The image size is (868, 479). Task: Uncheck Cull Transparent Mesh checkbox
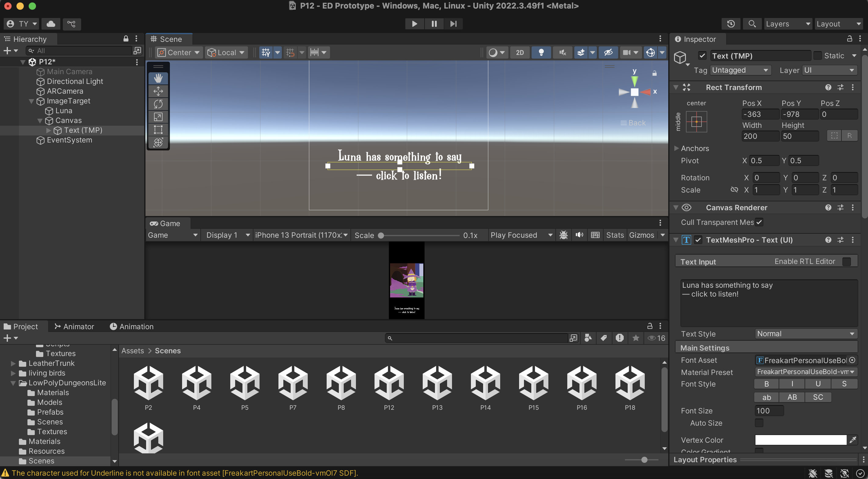pyautogui.click(x=759, y=222)
